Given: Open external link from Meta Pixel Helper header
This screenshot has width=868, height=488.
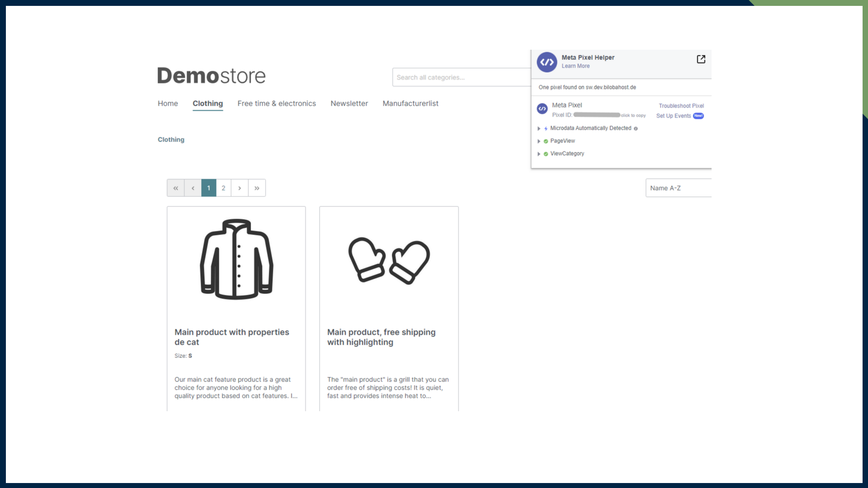Looking at the screenshot, I should point(701,59).
